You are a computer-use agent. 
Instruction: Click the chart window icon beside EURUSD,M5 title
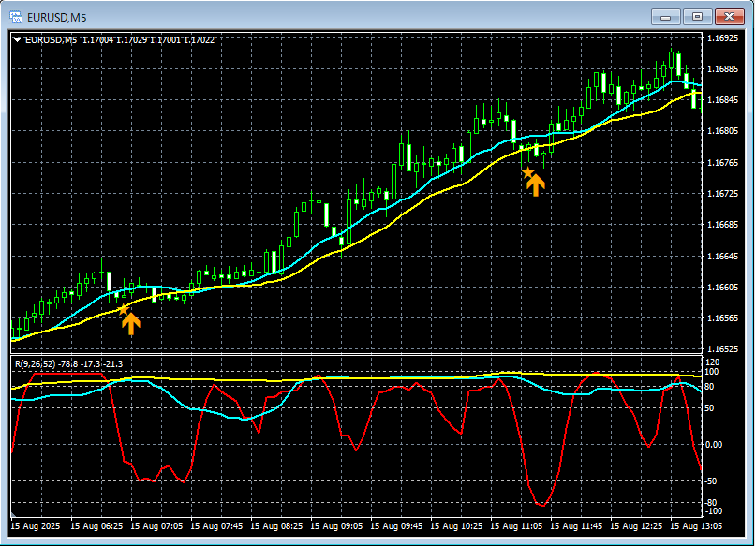[16, 18]
